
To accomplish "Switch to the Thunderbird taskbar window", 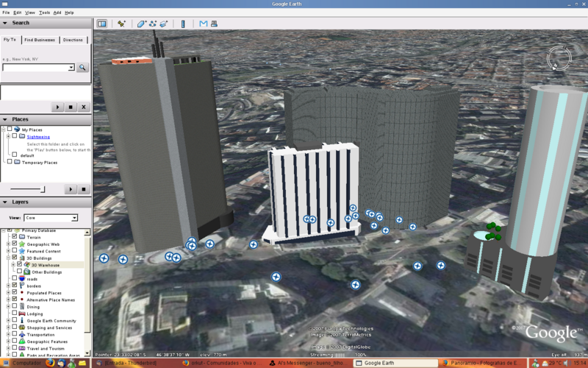I will click(x=135, y=363).
